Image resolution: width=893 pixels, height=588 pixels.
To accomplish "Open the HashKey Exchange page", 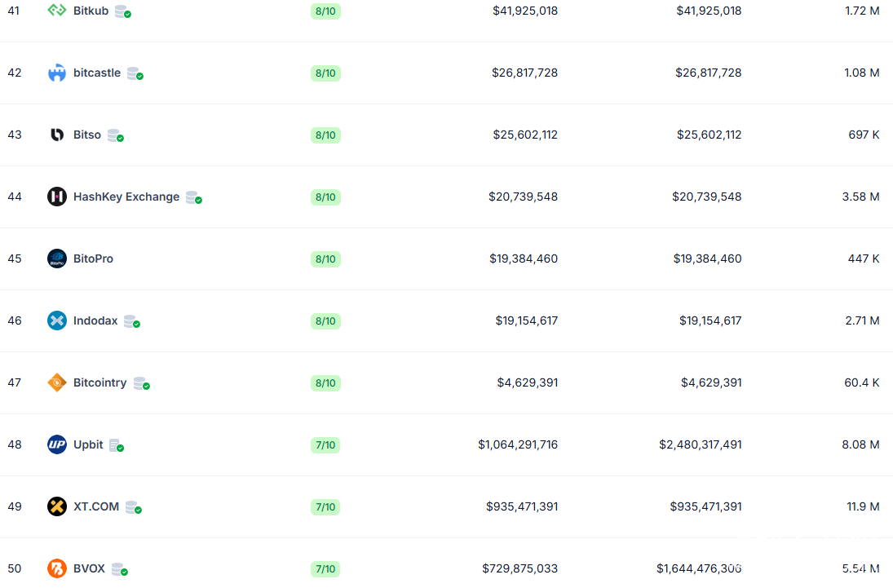I will (126, 197).
